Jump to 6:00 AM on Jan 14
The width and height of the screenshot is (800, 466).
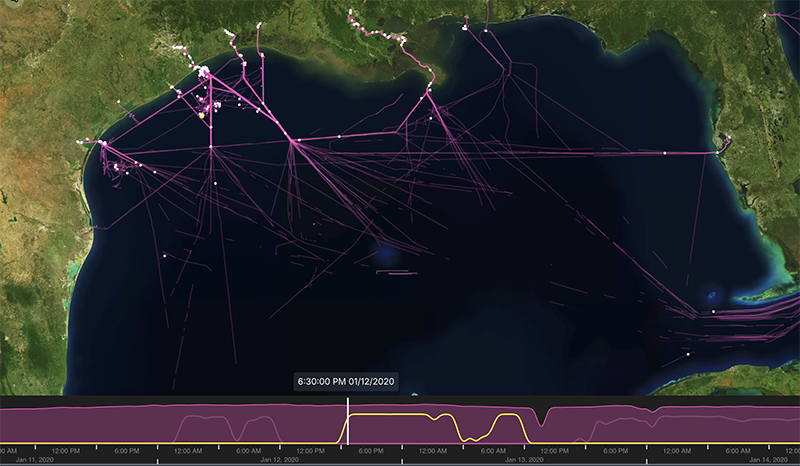coord(738,451)
